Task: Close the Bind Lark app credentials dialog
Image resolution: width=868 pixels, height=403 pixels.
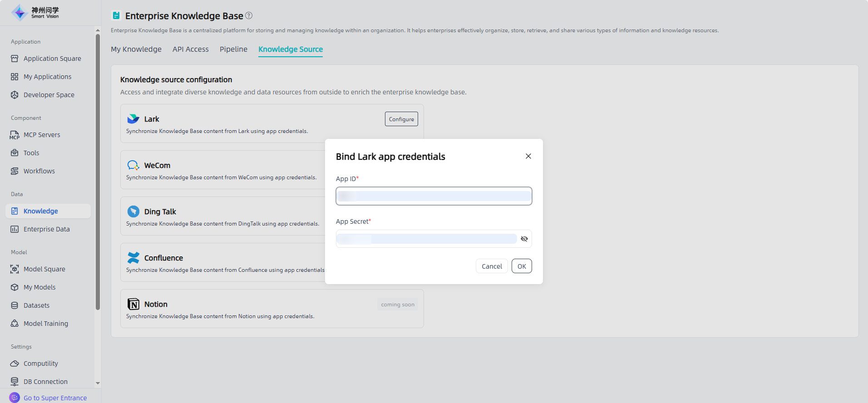Action: click(x=528, y=156)
